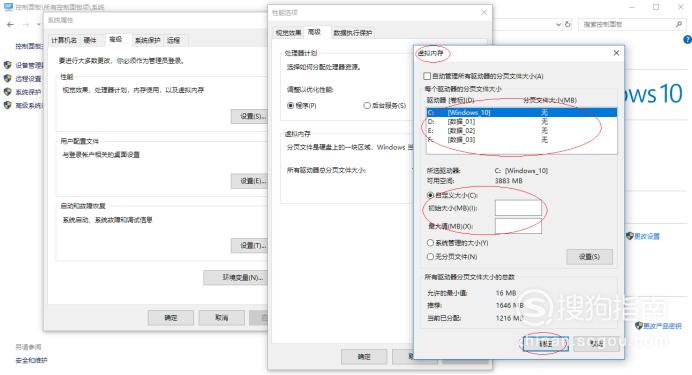The height and width of the screenshot is (375, 692).
Task: Click 设置(S) in the Virtual Memory dialog
Action: pyautogui.click(x=589, y=257)
